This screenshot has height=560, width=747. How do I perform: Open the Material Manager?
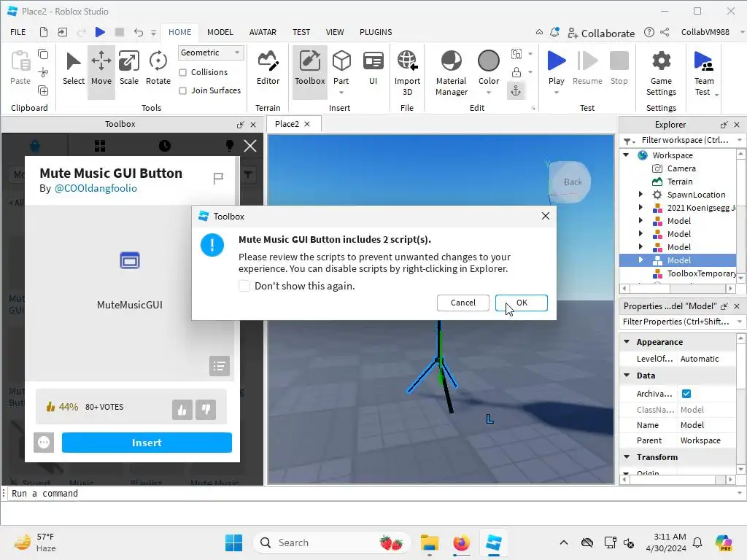pyautogui.click(x=451, y=72)
